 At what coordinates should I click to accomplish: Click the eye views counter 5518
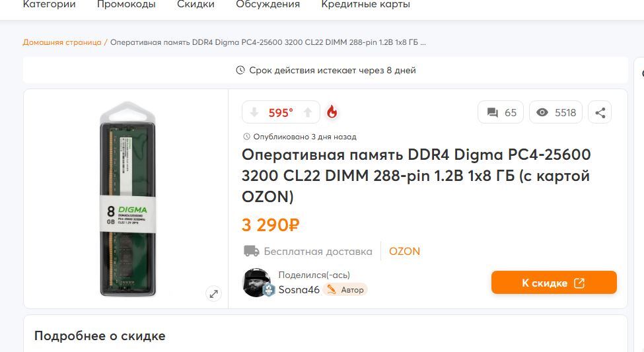pos(555,112)
